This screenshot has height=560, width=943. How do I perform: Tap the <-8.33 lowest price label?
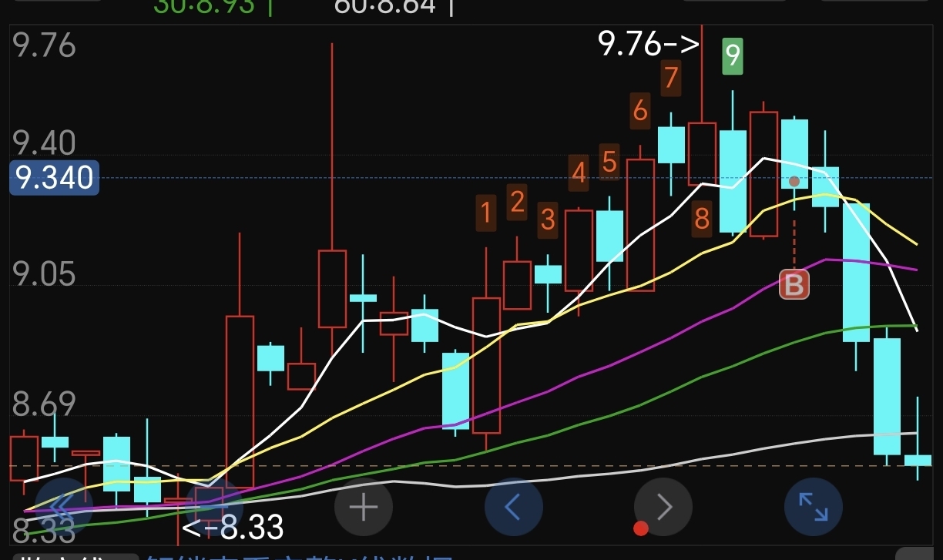233,528
